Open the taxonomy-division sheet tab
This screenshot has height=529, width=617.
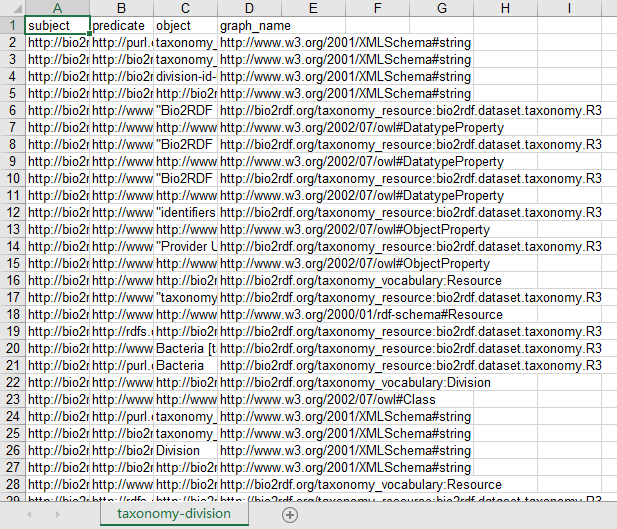click(x=173, y=514)
